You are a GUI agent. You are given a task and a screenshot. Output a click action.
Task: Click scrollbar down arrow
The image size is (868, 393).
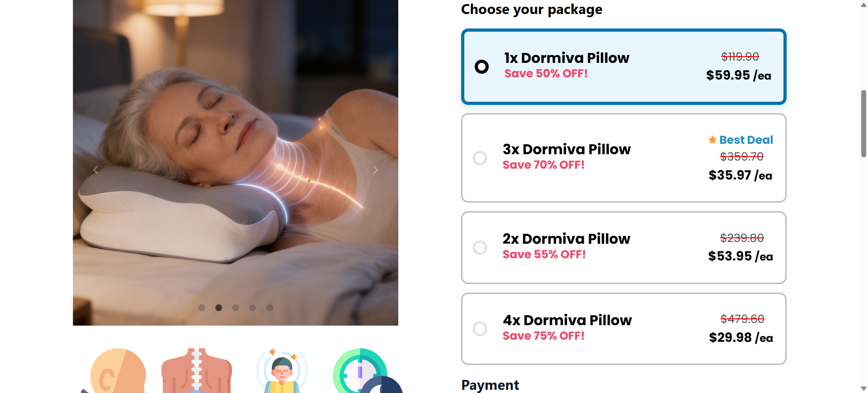[863, 388]
